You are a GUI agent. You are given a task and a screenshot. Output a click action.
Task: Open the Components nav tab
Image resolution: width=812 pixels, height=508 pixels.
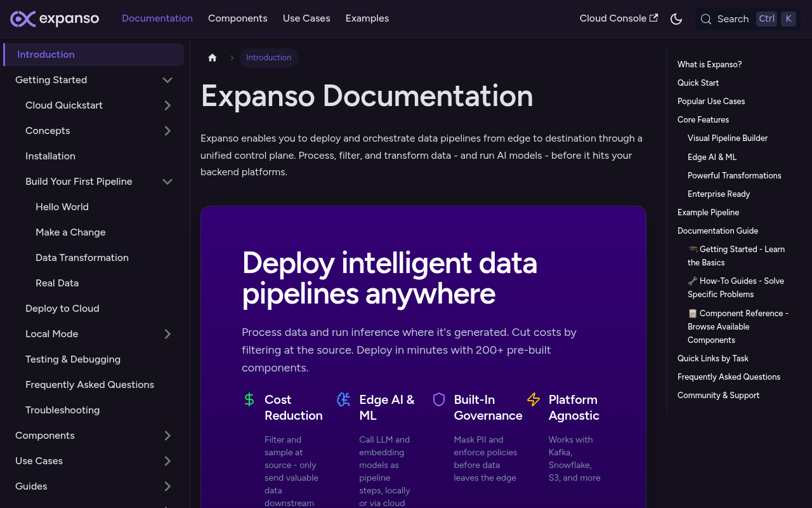coord(238,18)
